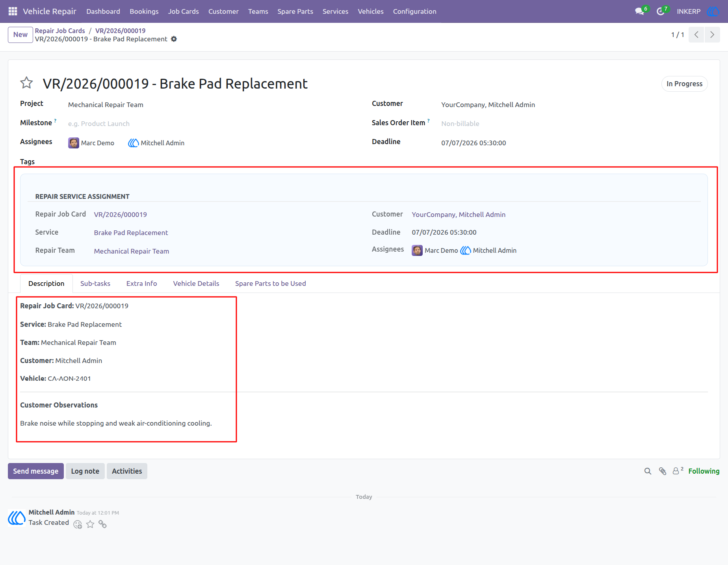
Task: Switch to the Sub-tasks tab
Action: tap(95, 283)
